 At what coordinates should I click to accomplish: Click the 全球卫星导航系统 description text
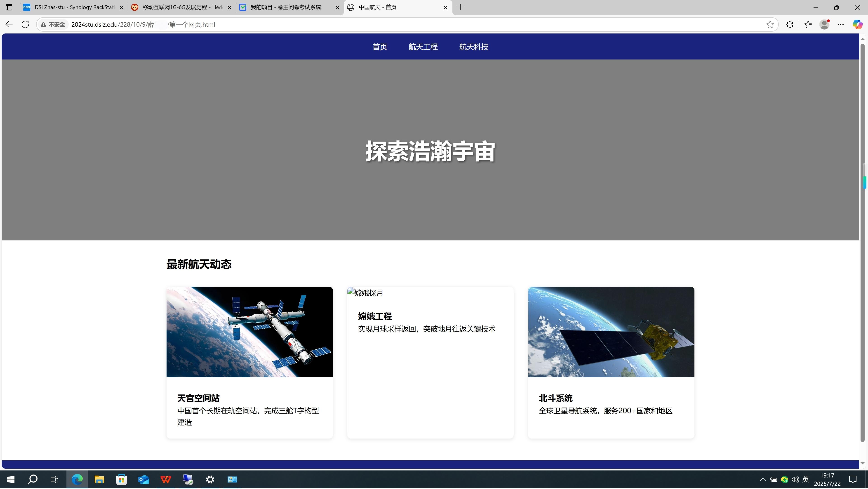coord(605,411)
